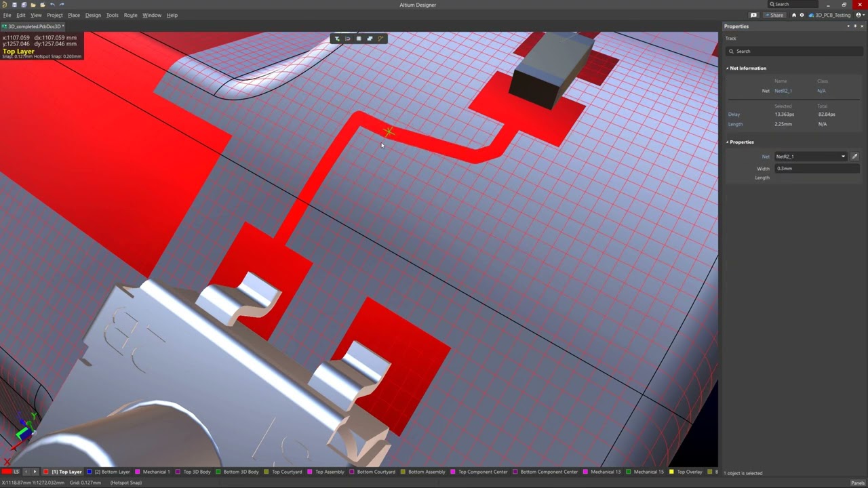Click the notifications chat bubble icon
868x488 pixels.
[x=753, y=15]
